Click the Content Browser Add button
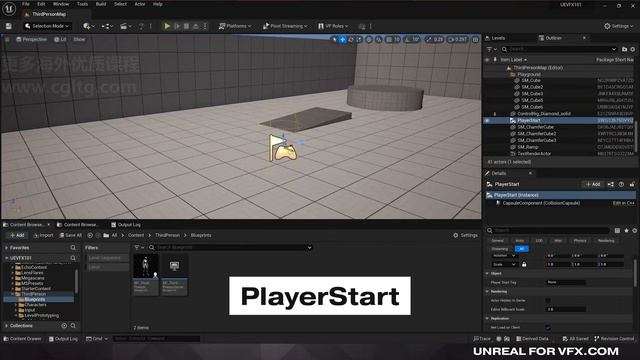 tap(17, 236)
